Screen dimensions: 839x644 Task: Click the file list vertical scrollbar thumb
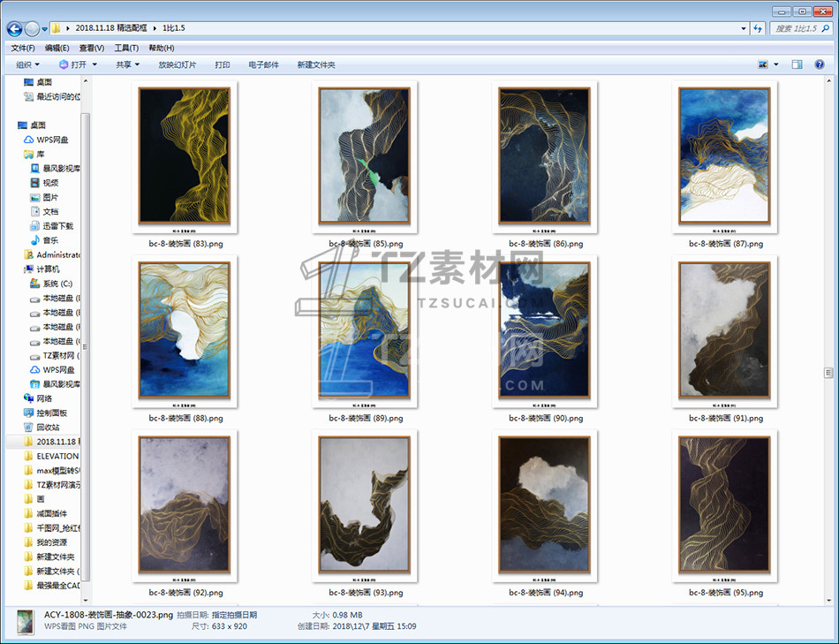(x=828, y=373)
